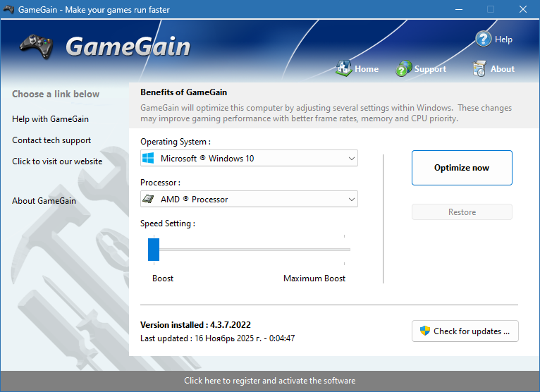
Task: Click the Windows logo in Operating System box
Action: 148,158
